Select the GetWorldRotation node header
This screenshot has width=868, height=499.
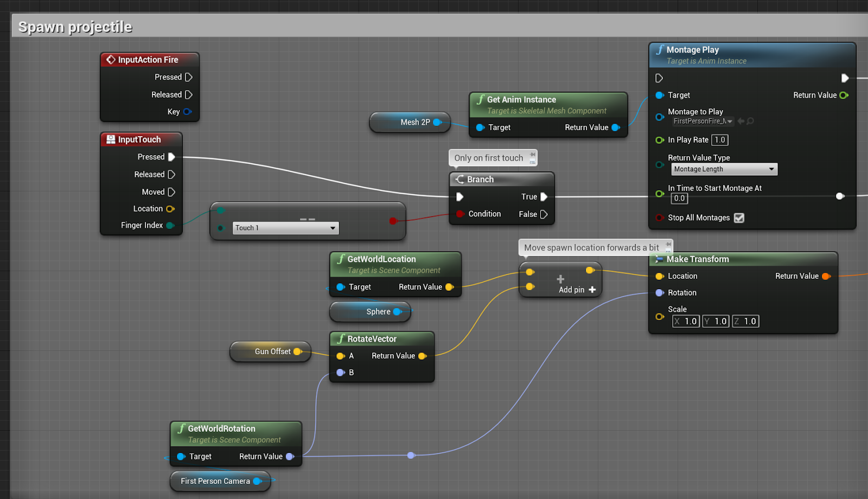(x=235, y=433)
